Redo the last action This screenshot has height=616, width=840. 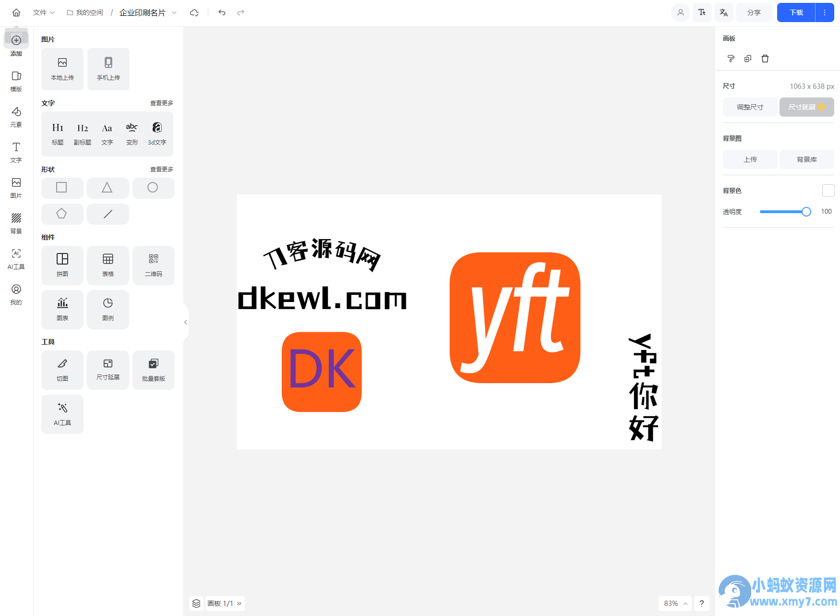click(x=241, y=12)
